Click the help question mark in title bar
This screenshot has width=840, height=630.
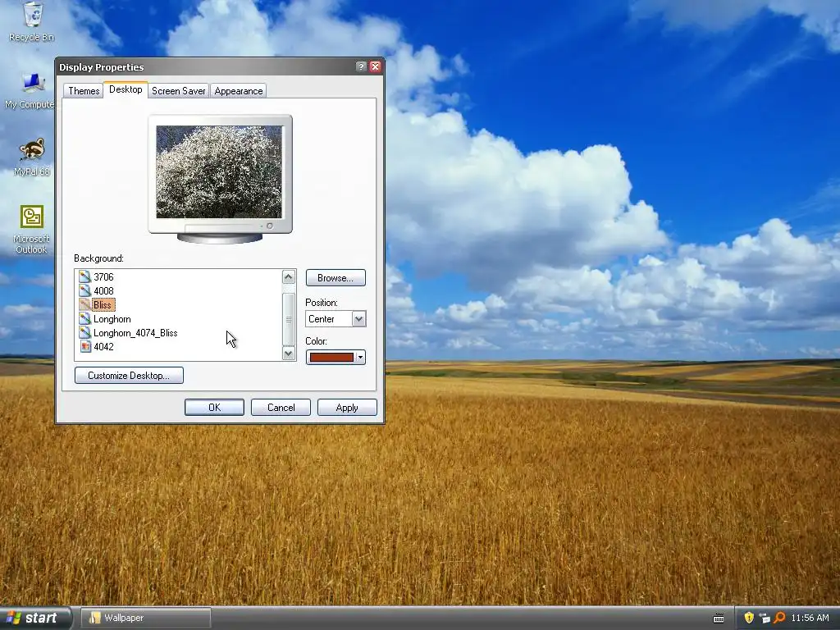[361, 66]
